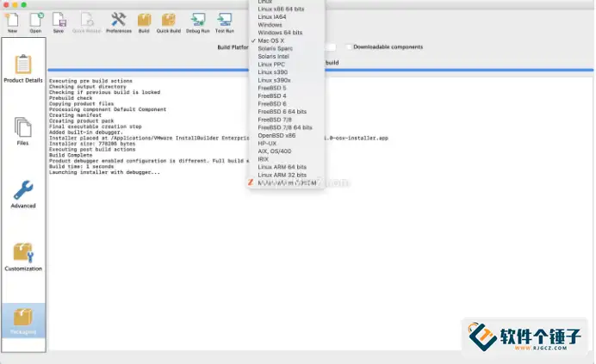Choose AIX, OS/400 platform

[275, 151]
